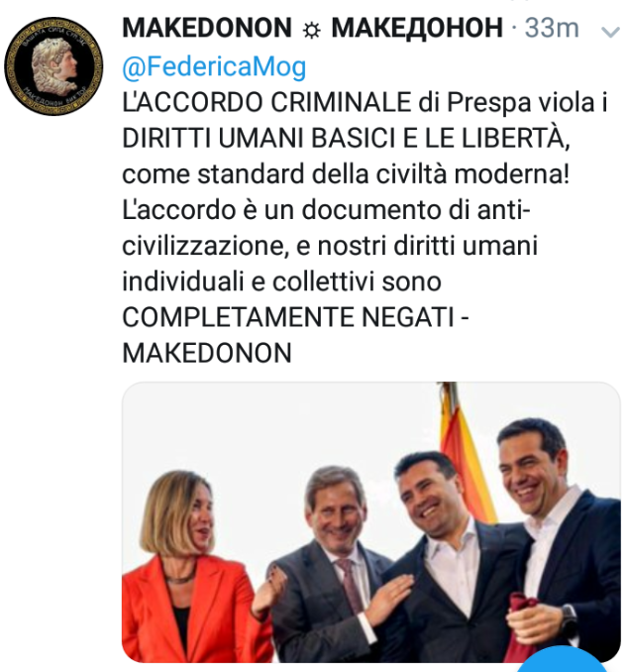Open the attached photo of four people
This screenshot has width=626, height=672.
pyautogui.click(x=370, y=522)
